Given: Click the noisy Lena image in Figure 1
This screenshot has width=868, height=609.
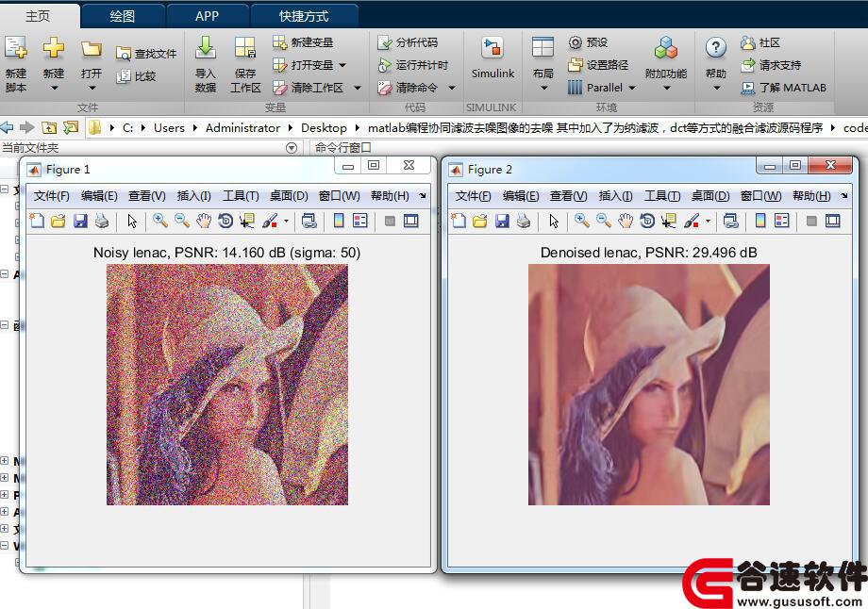Looking at the screenshot, I should (x=227, y=385).
